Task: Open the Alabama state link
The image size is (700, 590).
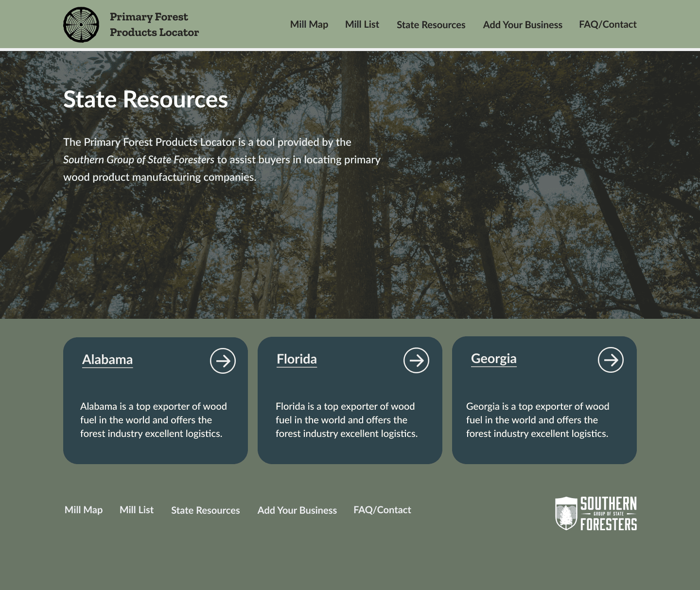Action: (107, 360)
